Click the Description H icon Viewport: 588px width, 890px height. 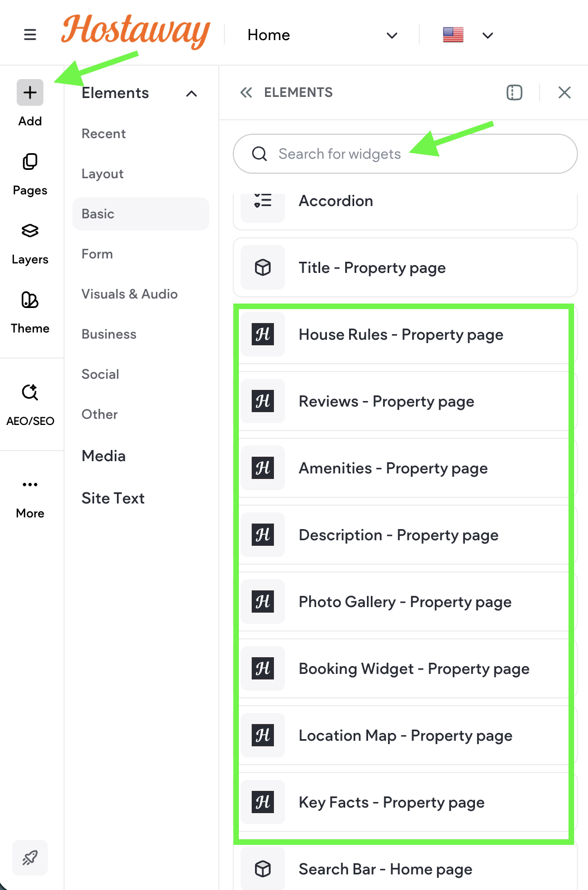point(263,535)
